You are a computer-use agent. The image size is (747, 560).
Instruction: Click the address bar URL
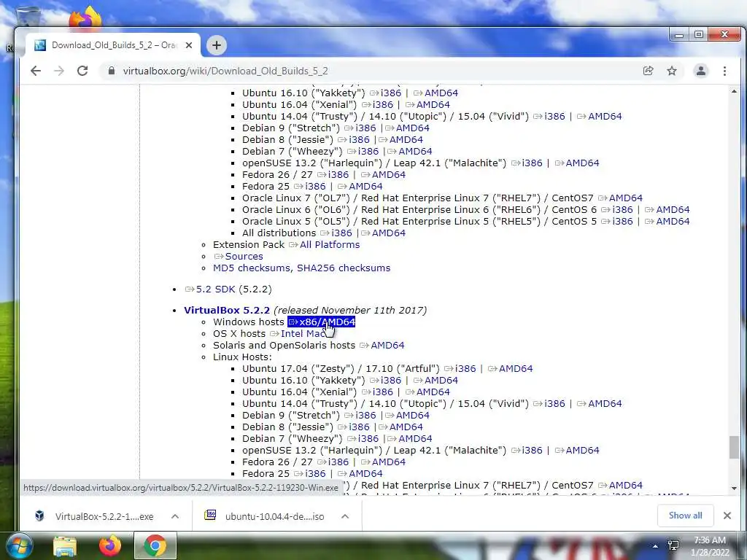pos(225,71)
